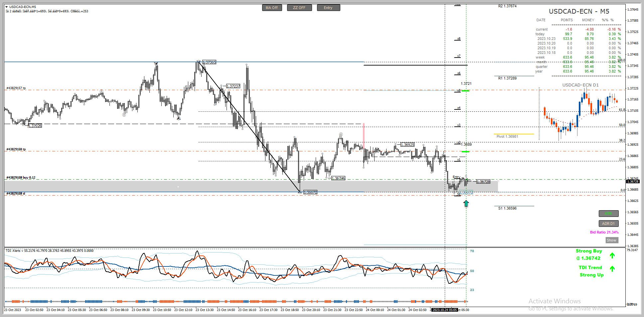Open the USDCAD-ECN,M5 chart dropdown triangle

[7, 7]
